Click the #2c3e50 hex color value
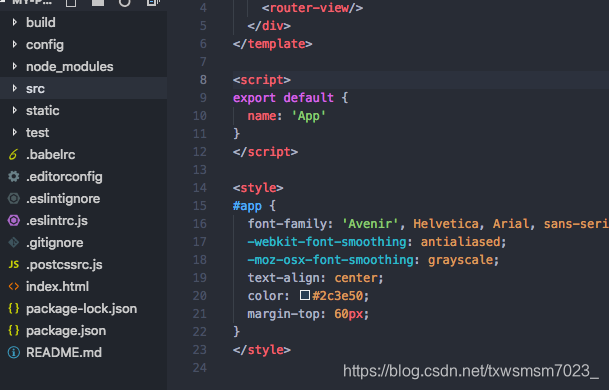Image resolution: width=609 pixels, height=390 pixels. (x=337, y=296)
